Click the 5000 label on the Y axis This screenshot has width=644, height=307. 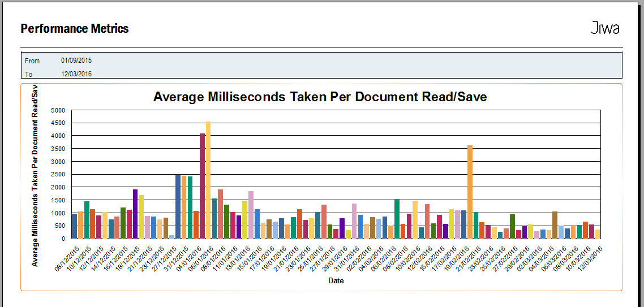58,110
